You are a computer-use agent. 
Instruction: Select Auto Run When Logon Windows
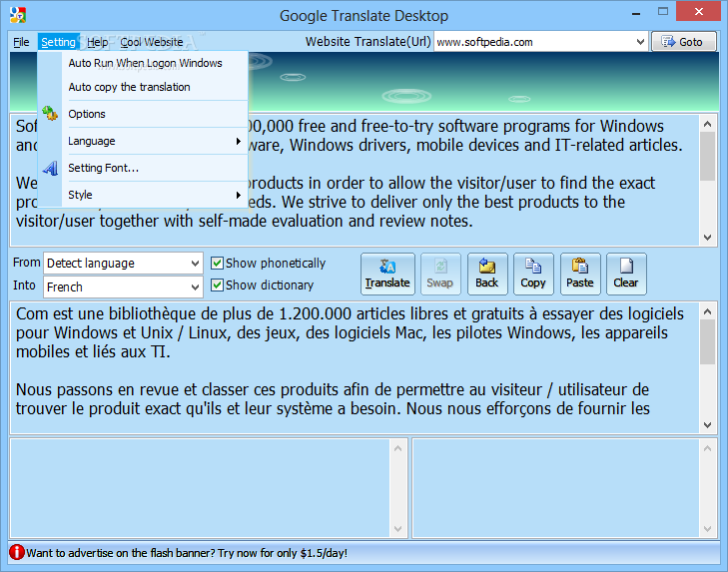tap(156, 63)
